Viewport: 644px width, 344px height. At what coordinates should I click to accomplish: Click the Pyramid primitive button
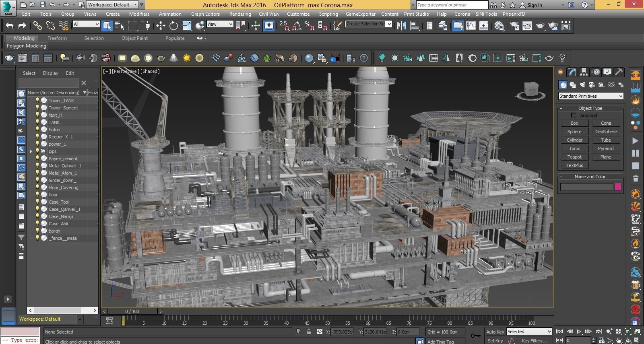pos(606,148)
